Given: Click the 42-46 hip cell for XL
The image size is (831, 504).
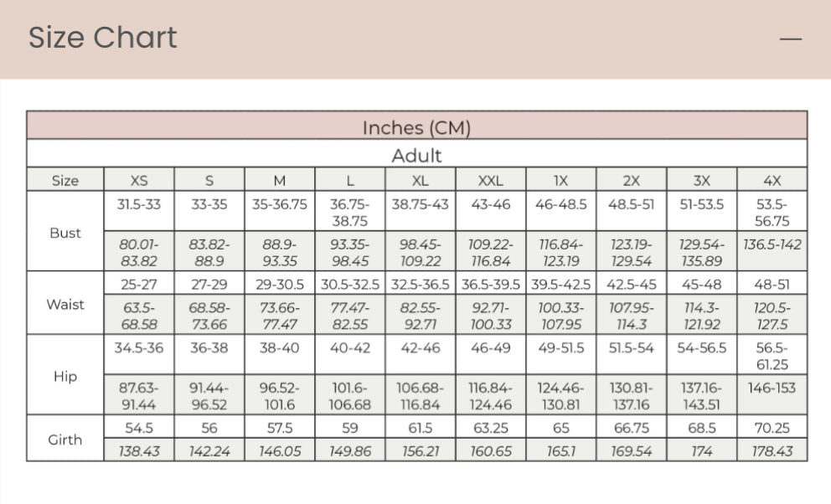Looking at the screenshot, I should coord(421,347).
